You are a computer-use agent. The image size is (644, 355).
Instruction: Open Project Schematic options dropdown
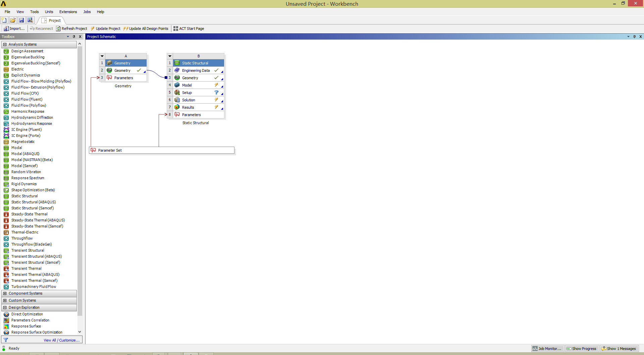628,37
